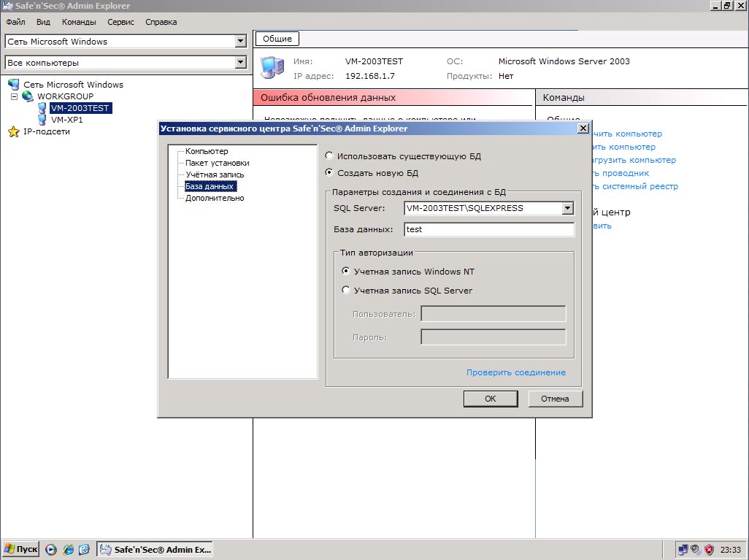Image resolution: width=749 pixels, height=560 pixels.
Task: Select 'Создать новую БД' radio option
Action: pyautogui.click(x=329, y=172)
